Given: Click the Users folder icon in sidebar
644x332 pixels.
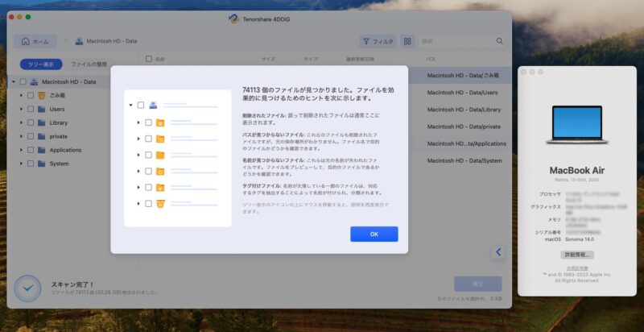Looking at the screenshot, I should click(42, 110).
